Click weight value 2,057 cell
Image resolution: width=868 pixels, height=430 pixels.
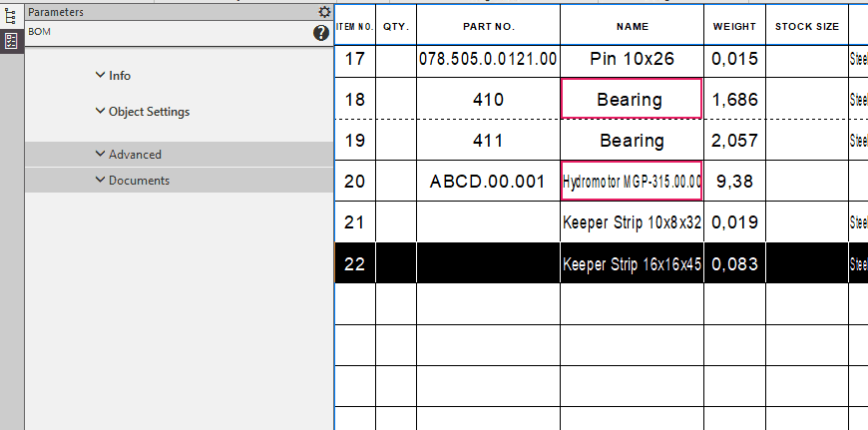tap(734, 141)
